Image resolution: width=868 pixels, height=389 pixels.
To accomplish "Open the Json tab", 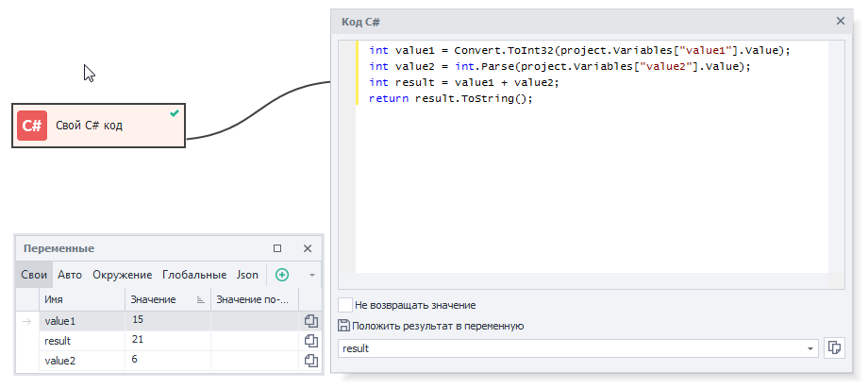I will coord(247,275).
